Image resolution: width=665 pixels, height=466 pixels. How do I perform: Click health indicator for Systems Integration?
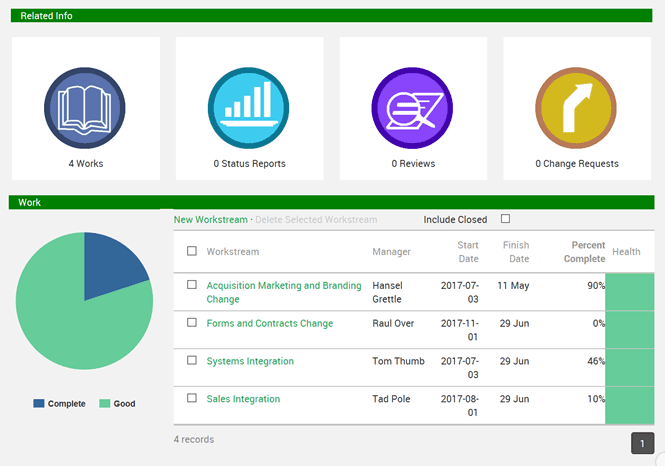pos(630,367)
